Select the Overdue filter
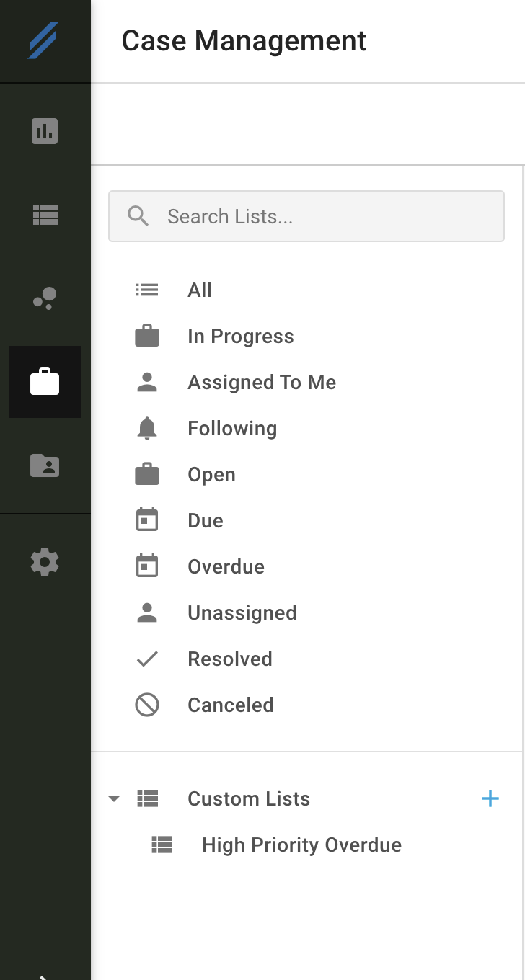 [226, 566]
